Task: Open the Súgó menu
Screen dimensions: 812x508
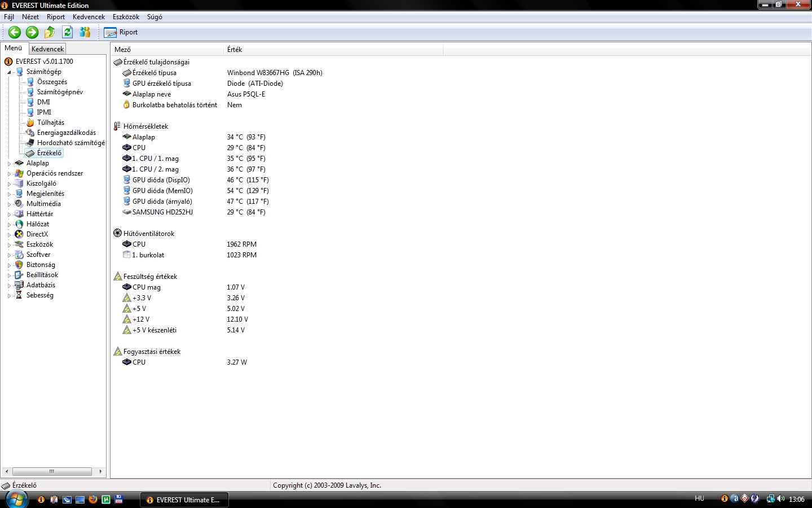Action: pos(155,17)
